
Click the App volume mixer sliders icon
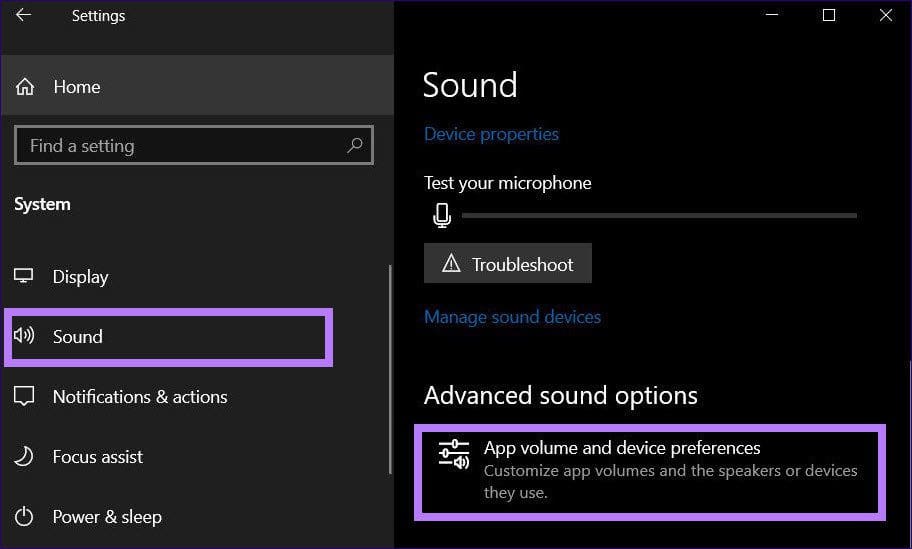[454, 455]
